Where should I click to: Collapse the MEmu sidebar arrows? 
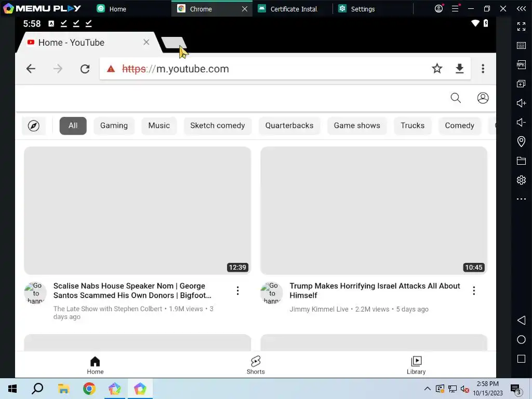pyautogui.click(x=521, y=8)
